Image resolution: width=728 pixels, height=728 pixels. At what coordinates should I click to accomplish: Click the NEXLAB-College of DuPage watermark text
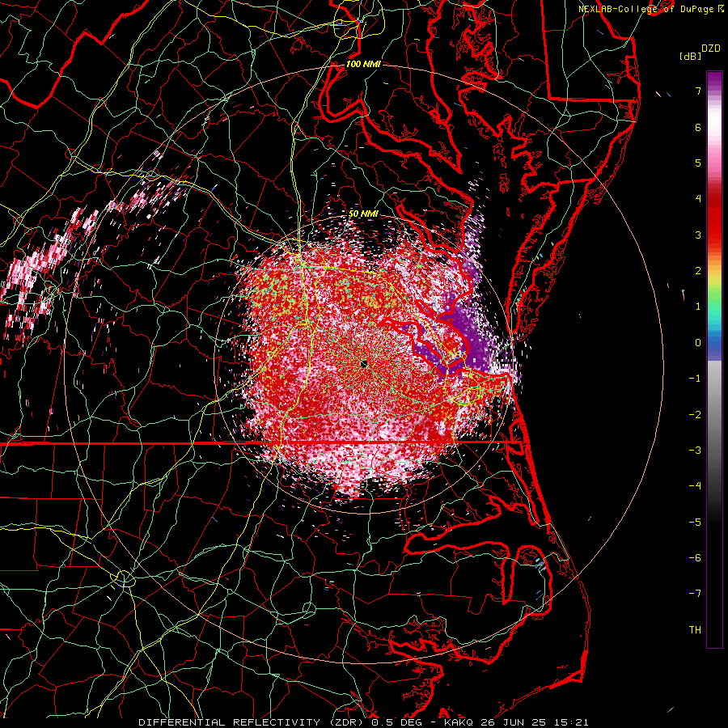coord(648,9)
